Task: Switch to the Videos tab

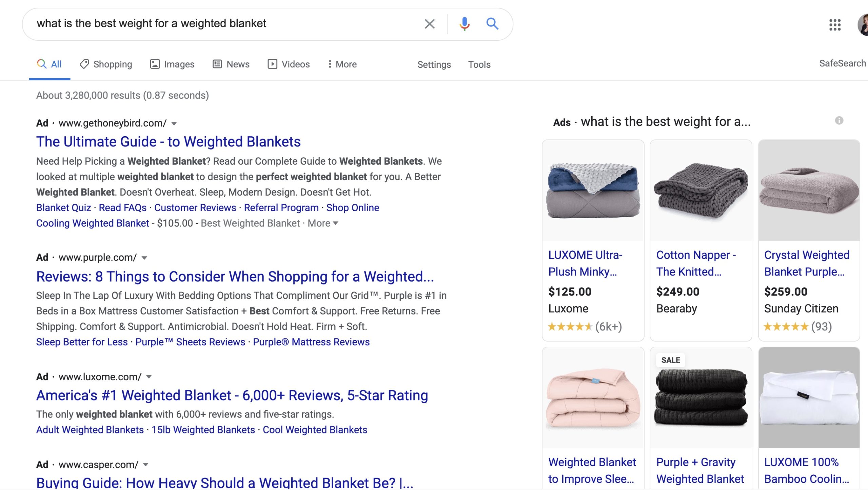Action: coord(289,64)
